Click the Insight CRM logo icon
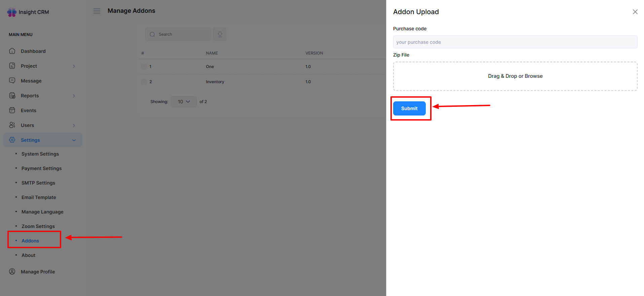Screen dimensions: 644x296 pyautogui.click(x=12, y=12)
